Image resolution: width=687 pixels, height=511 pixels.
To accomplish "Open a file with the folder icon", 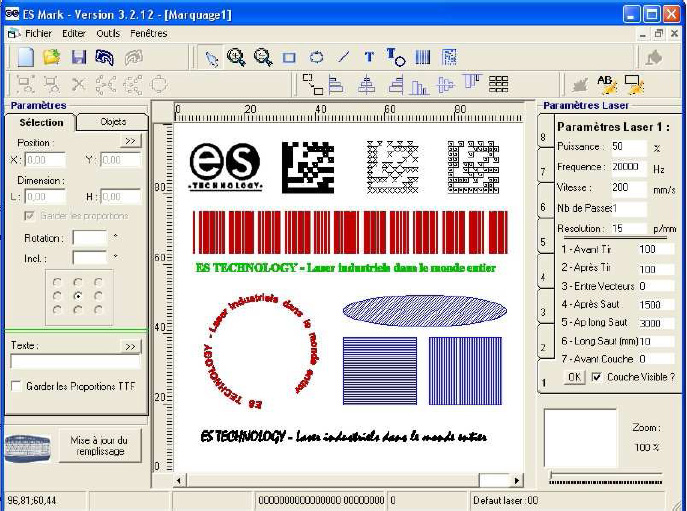I will click(x=52, y=57).
